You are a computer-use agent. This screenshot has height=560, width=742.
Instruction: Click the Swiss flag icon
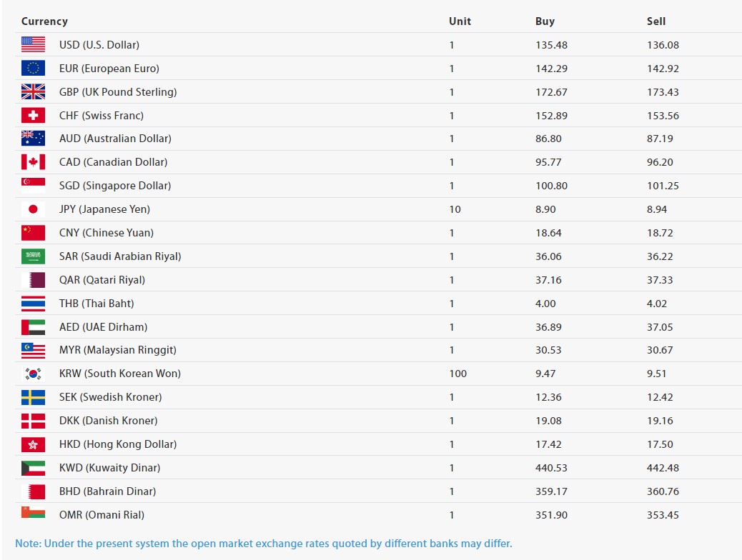point(33,115)
